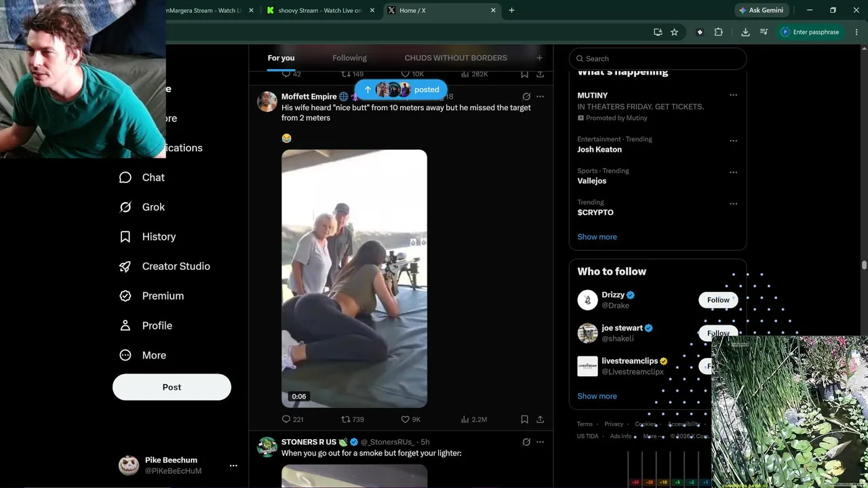Select the Home / X browser tab

coord(441,10)
